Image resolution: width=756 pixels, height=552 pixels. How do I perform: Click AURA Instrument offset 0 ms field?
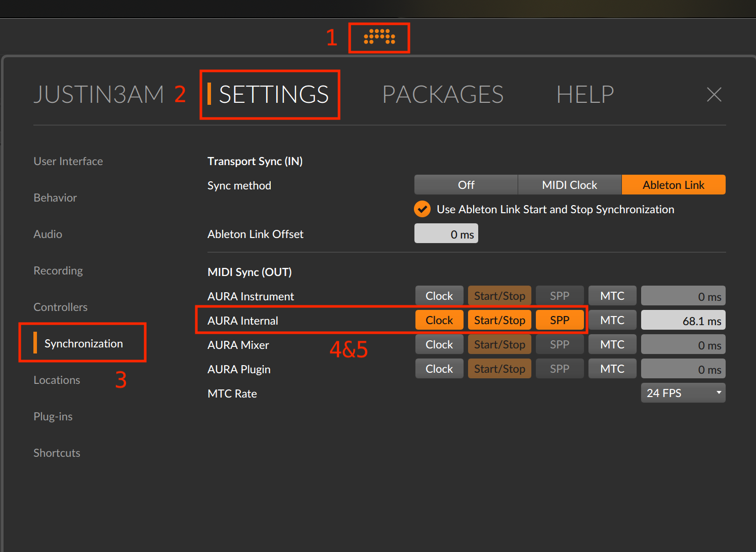click(683, 296)
